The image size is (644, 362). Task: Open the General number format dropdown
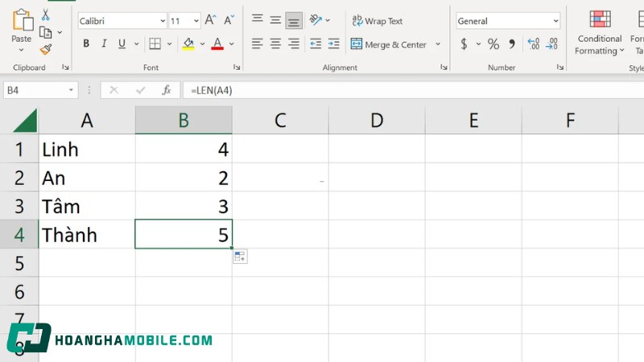point(555,21)
